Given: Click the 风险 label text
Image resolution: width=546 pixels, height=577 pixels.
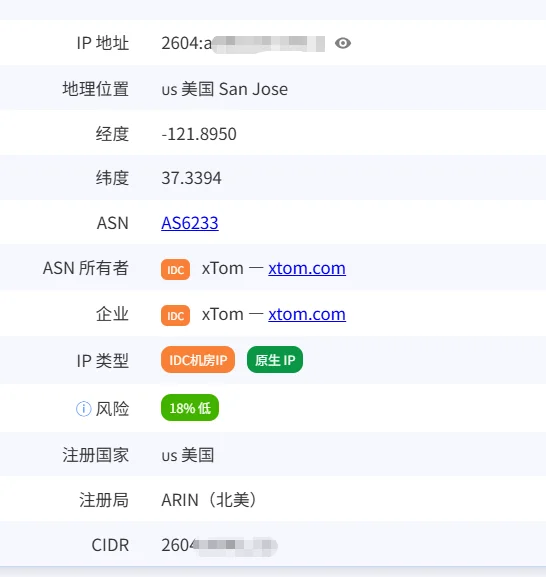Looking at the screenshot, I should pos(112,408).
